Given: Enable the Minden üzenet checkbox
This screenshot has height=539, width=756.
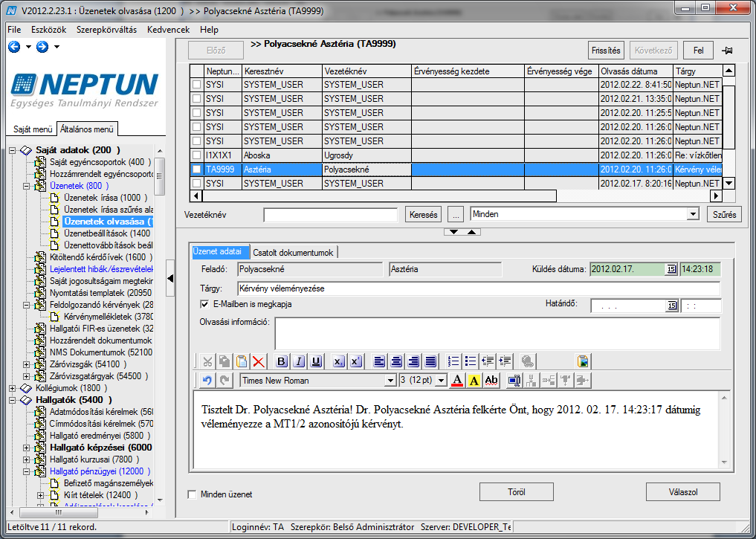Looking at the screenshot, I should (x=192, y=494).
